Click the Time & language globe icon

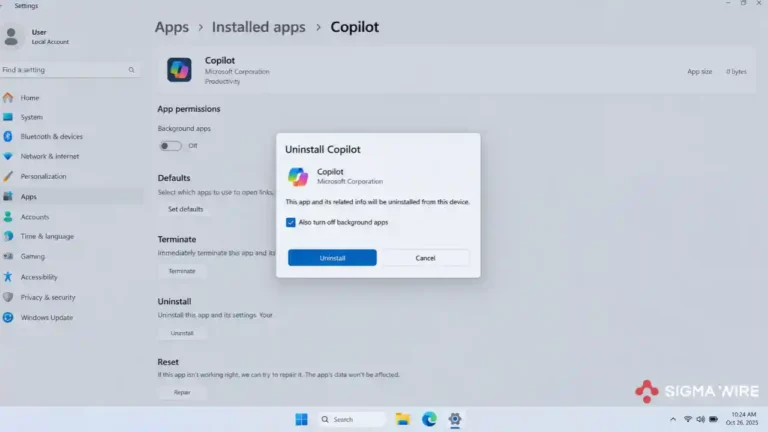click(8, 236)
